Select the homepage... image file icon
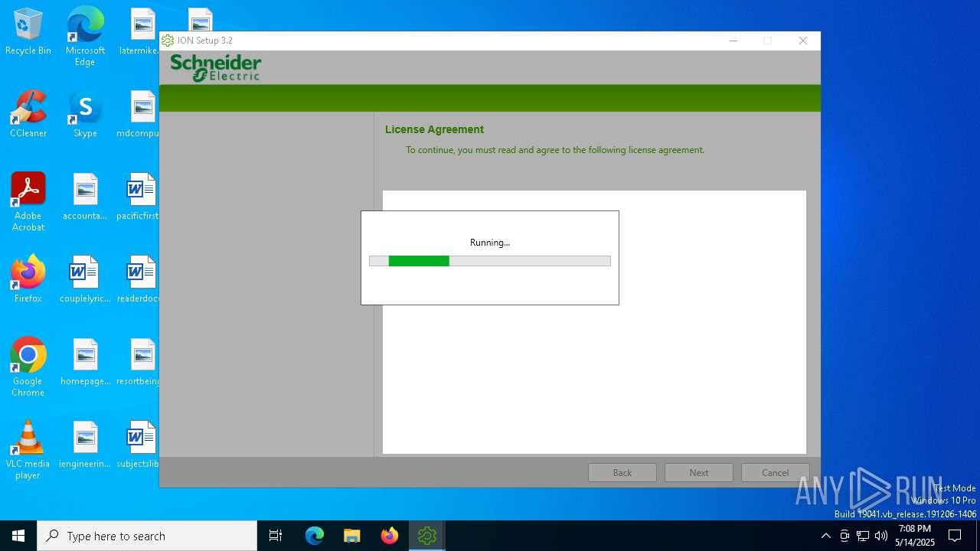Screen dimensions: 980x551 point(85,363)
